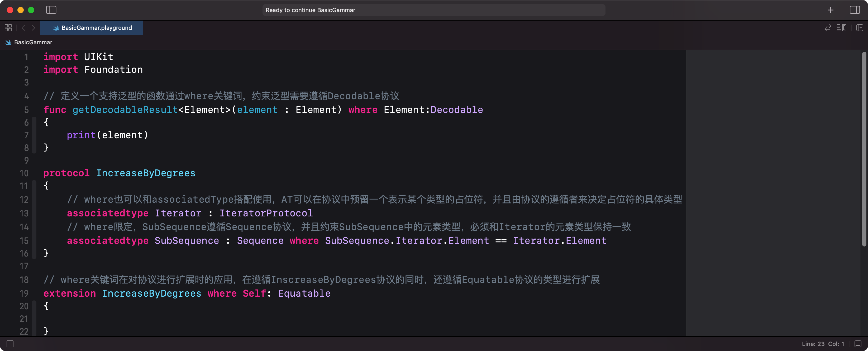
Task: Click IncreaseByDegrees in the protocol declaration
Action: pos(146,173)
